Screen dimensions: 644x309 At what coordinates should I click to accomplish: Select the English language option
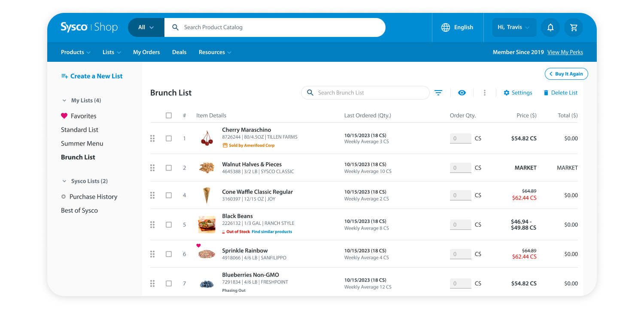click(x=464, y=27)
